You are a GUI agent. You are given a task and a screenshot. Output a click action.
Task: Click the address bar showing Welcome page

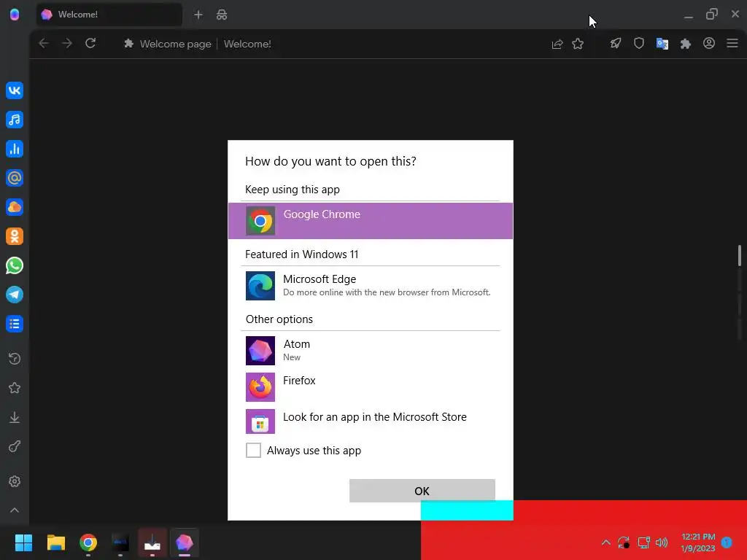333,44
